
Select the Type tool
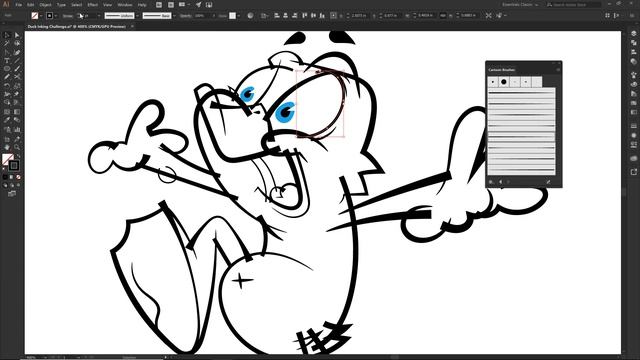point(7,60)
